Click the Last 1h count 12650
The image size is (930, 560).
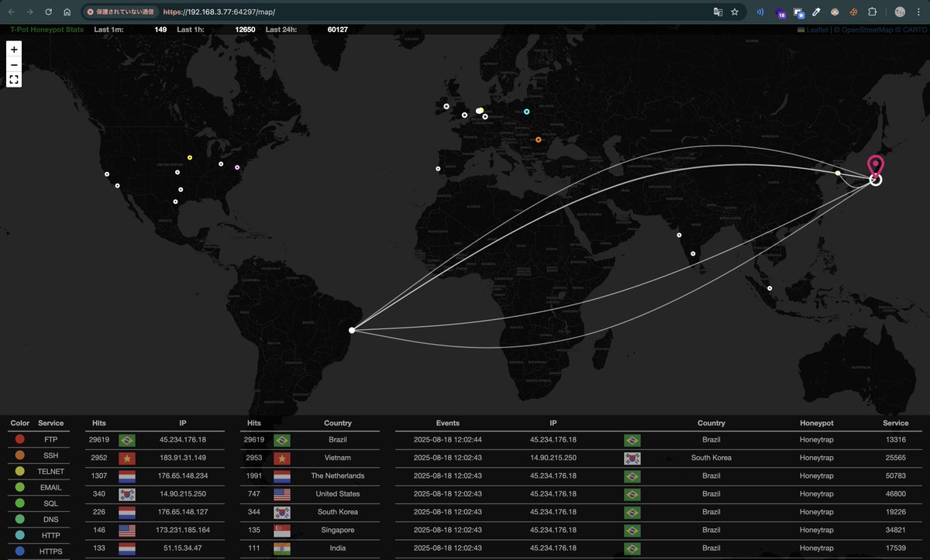pyautogui.click(x=245, y=29)
